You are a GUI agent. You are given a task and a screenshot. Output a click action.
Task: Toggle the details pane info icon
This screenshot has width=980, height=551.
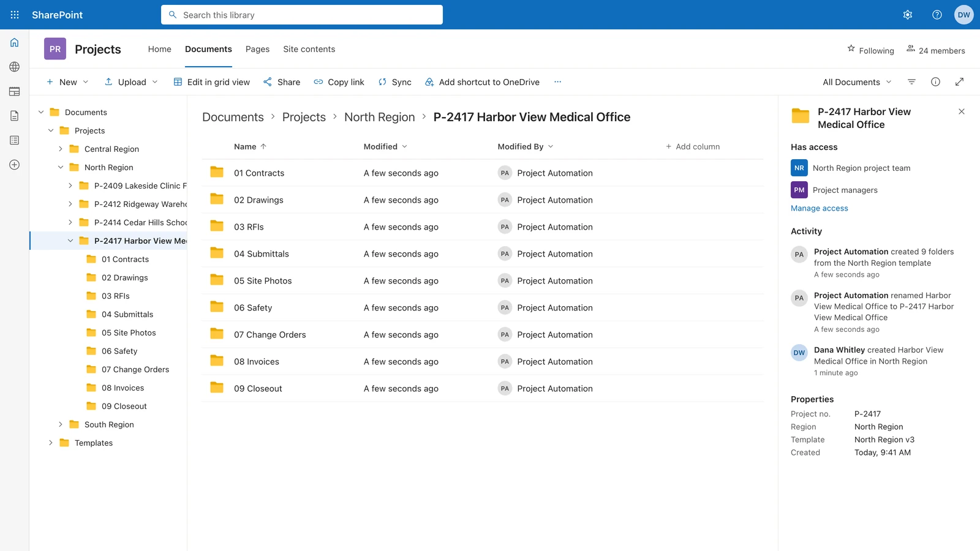[x=935, y=82]
